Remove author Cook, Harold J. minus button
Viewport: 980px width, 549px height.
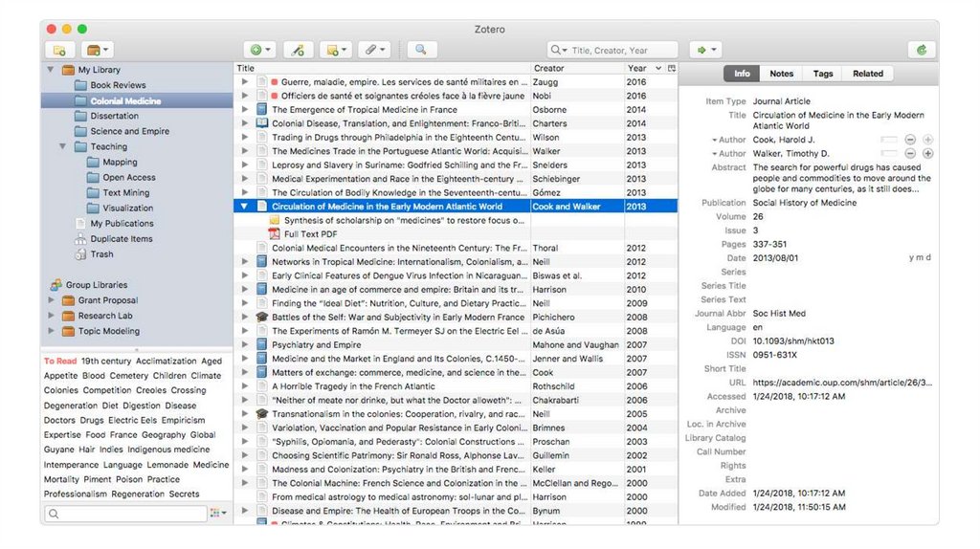tap(910, 140)
